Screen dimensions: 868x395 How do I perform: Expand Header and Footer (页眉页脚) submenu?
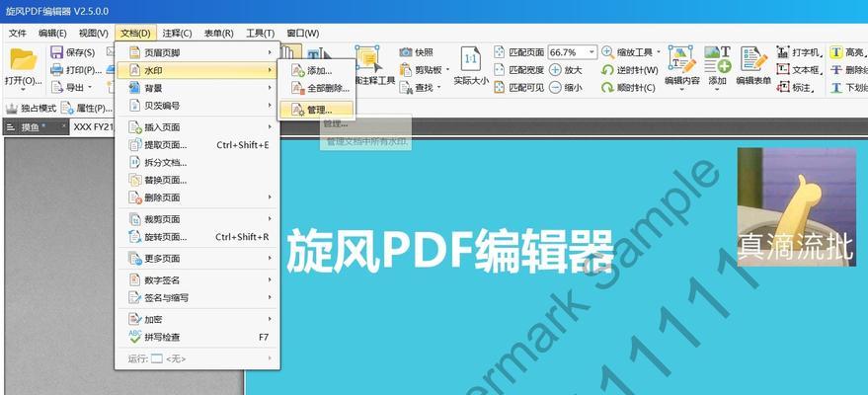197,52
